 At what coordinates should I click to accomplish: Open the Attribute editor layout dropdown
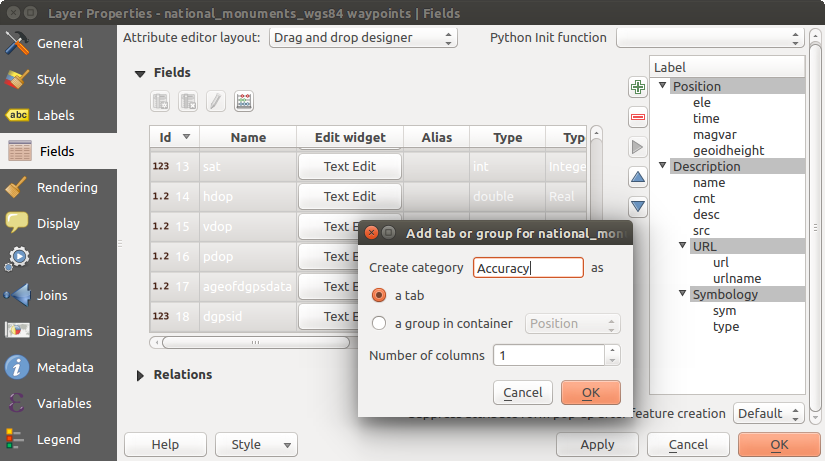(364, 38)
